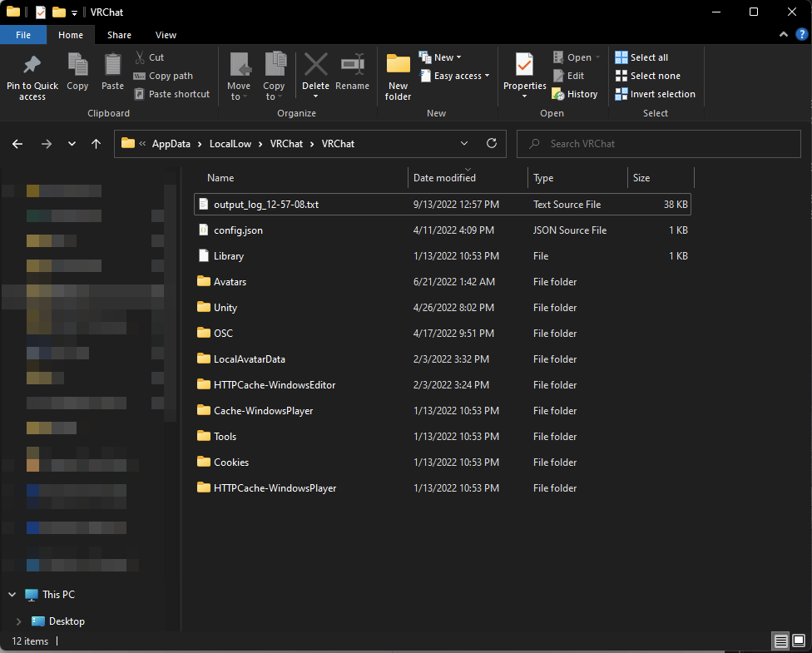Open the quick access toolbar customize dropdown

74,13
